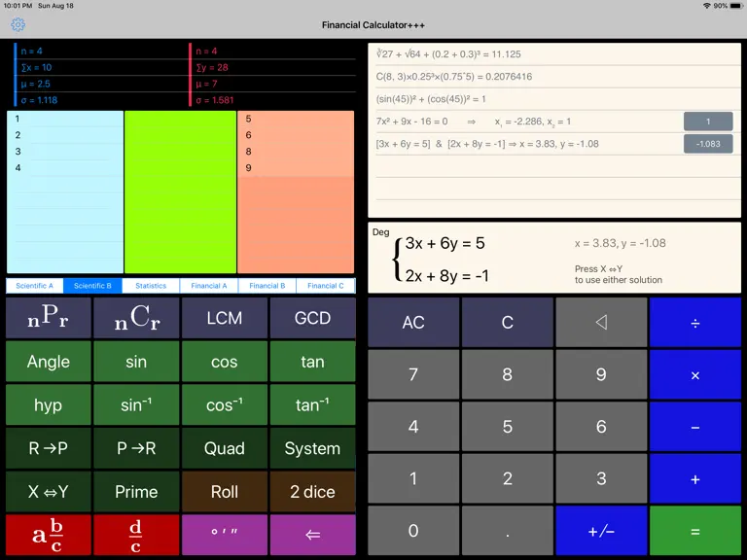This screenshot has height=560, width=747.
Task: Toggle the sign with the +/− key
Action: click(601, 531)
